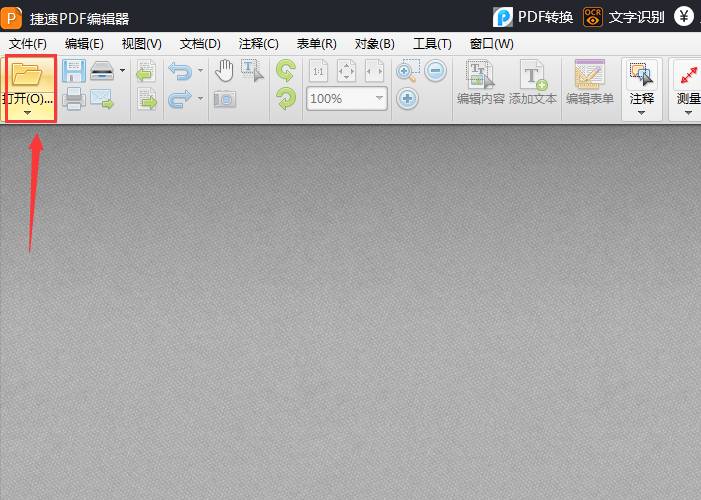
Task: Click the Print icon
Action: click(x=74, y=99)
